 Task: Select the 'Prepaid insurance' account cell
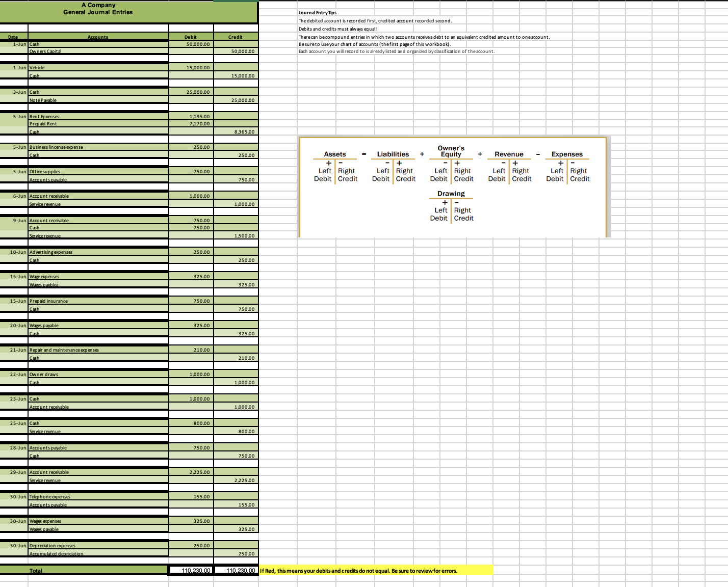[98, 301]
